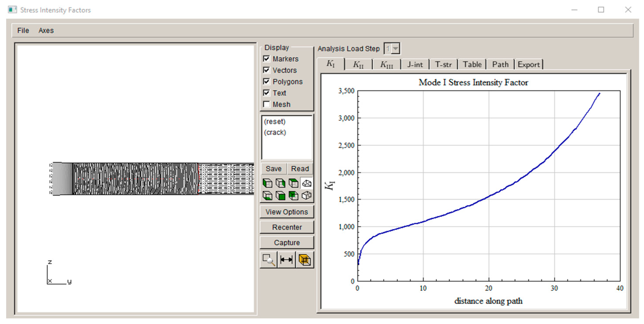Click the right-face green cube view icon

[x=281, y=183]
